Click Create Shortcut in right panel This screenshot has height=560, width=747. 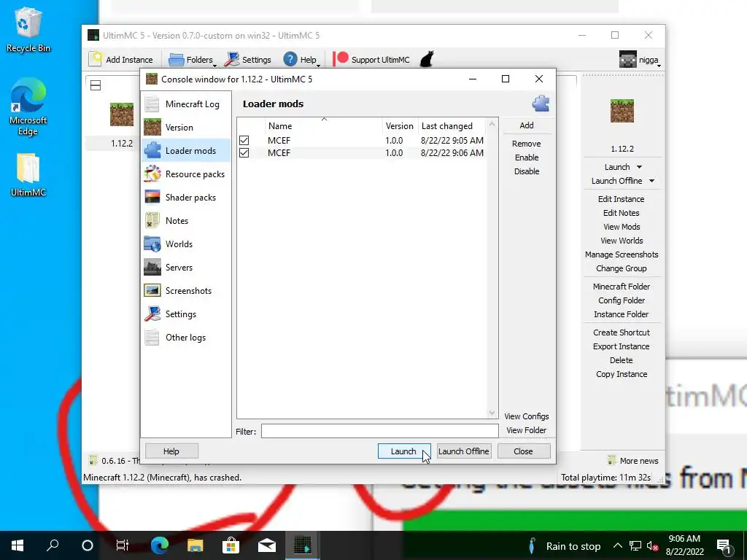[622, 332]
